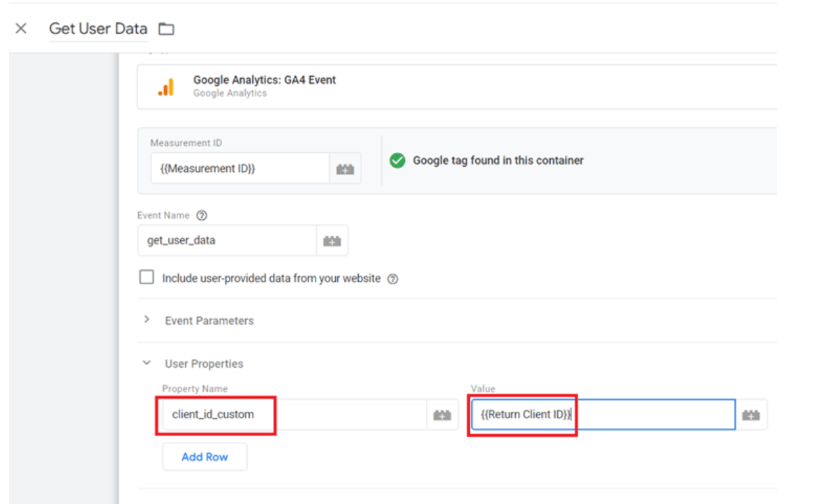Expand the Event Parameters section

147,320
